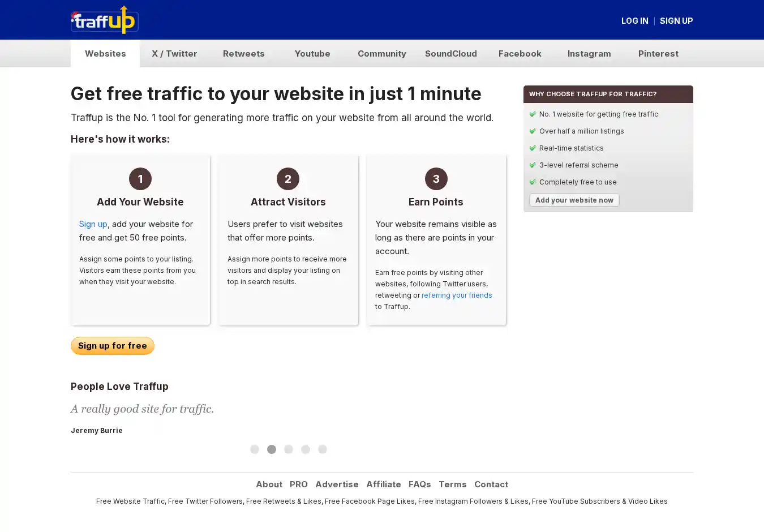The width and height of the screenshot is (764, 532).
Task: Follow the referring your friends link
Action: click(457, 295)
